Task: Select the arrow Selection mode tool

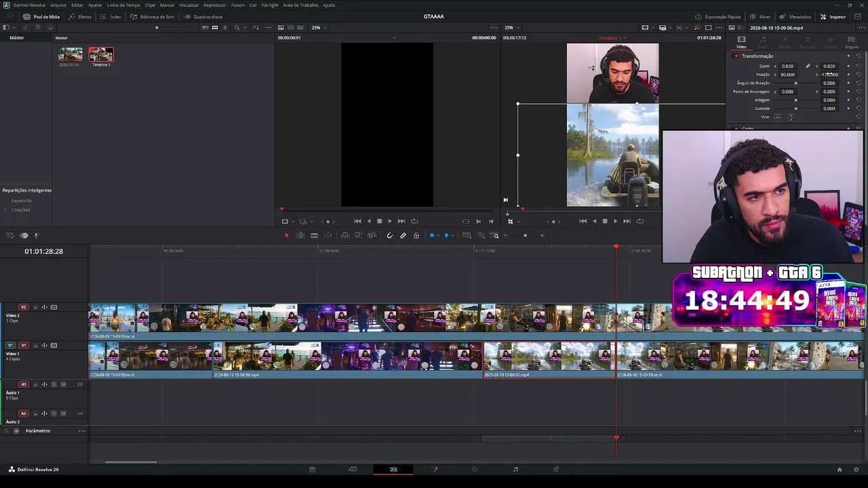Action: (286, 235)
